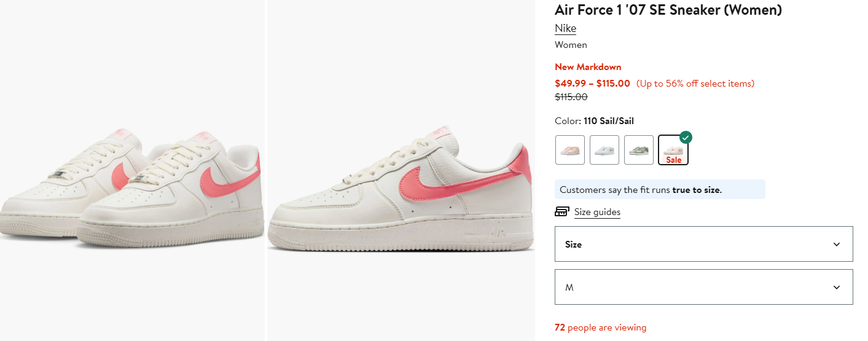
Task: Click the green checkmark on selected color
Action: 686,137
